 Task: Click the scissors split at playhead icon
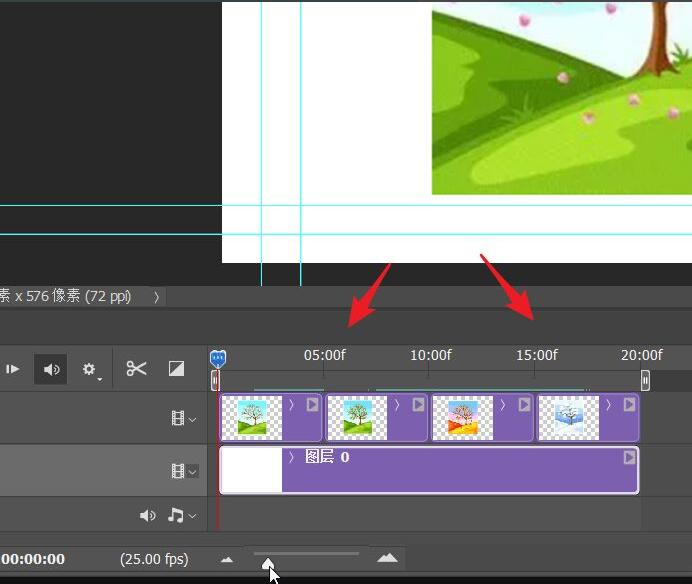click(136, 368)
